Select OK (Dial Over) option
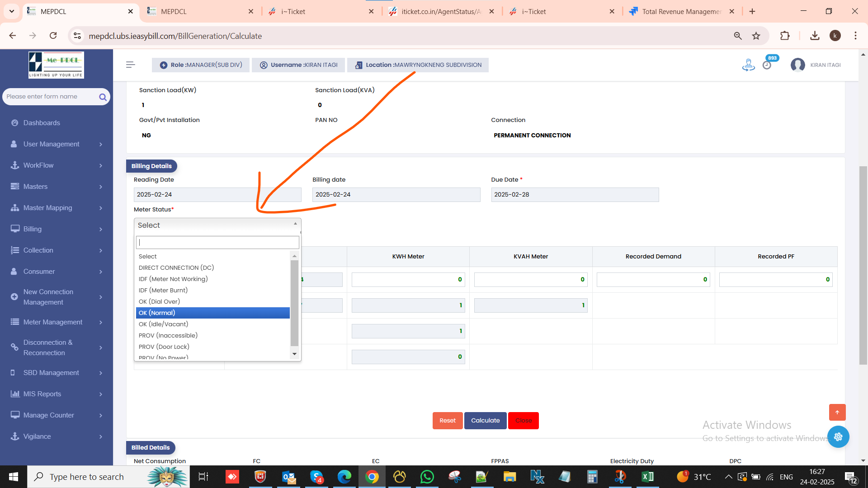Image resolution: width=868 pixels, height=488 pixels. 212,301
